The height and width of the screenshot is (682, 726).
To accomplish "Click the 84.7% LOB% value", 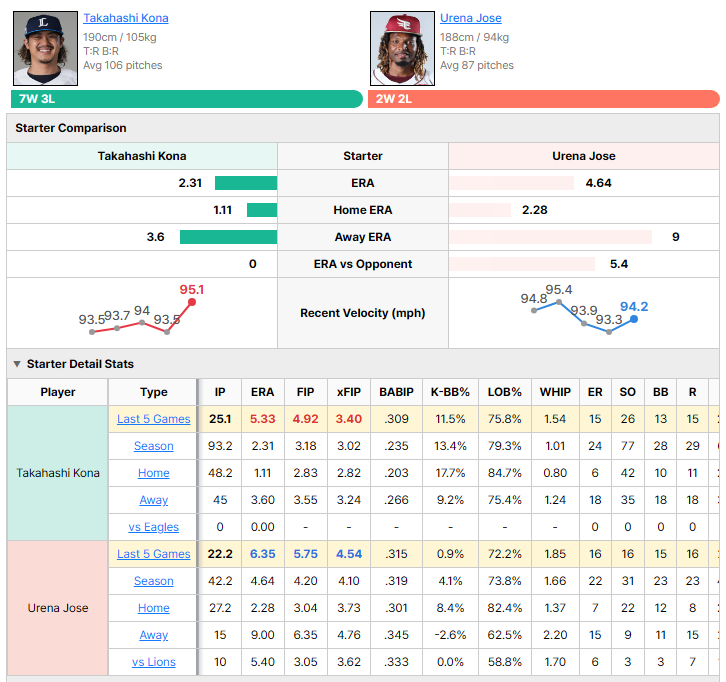I will 505,473.
